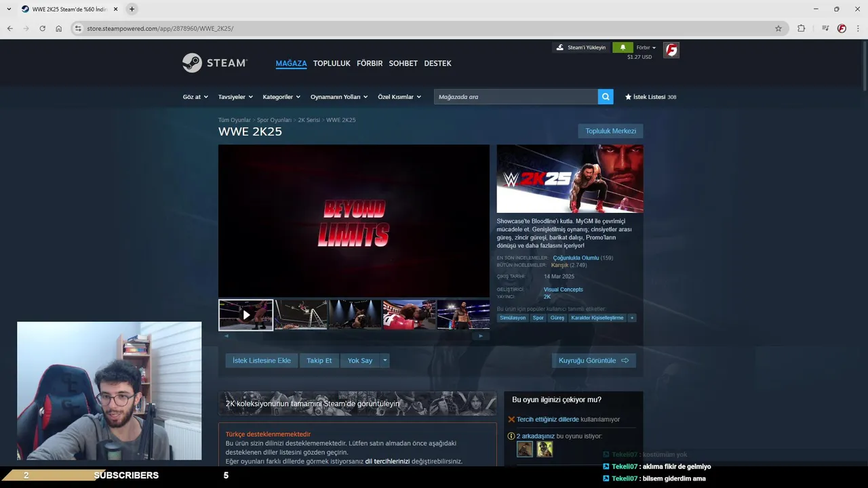
Task: View site information icon in the address bar
Action: 78,28
